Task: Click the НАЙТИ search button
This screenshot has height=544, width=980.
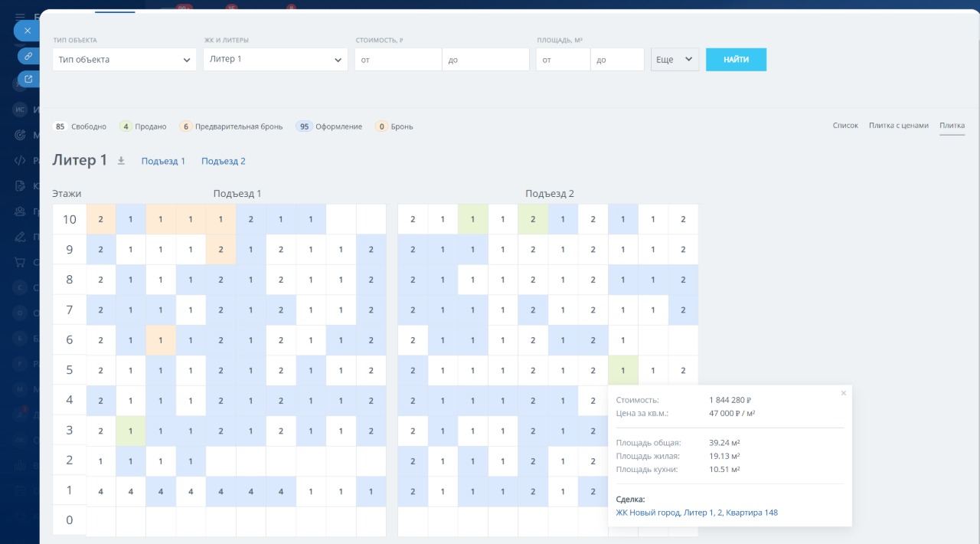Action: (x=736, y=59)
